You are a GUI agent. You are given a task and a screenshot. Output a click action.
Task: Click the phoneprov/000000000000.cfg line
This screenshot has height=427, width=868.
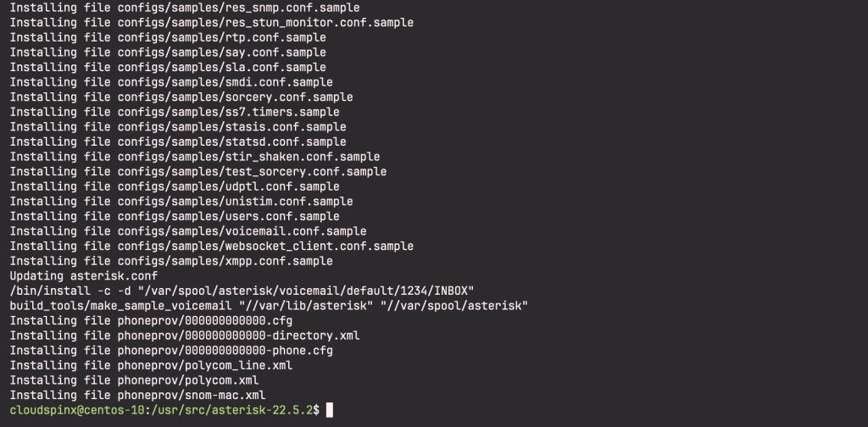point(151,320)
